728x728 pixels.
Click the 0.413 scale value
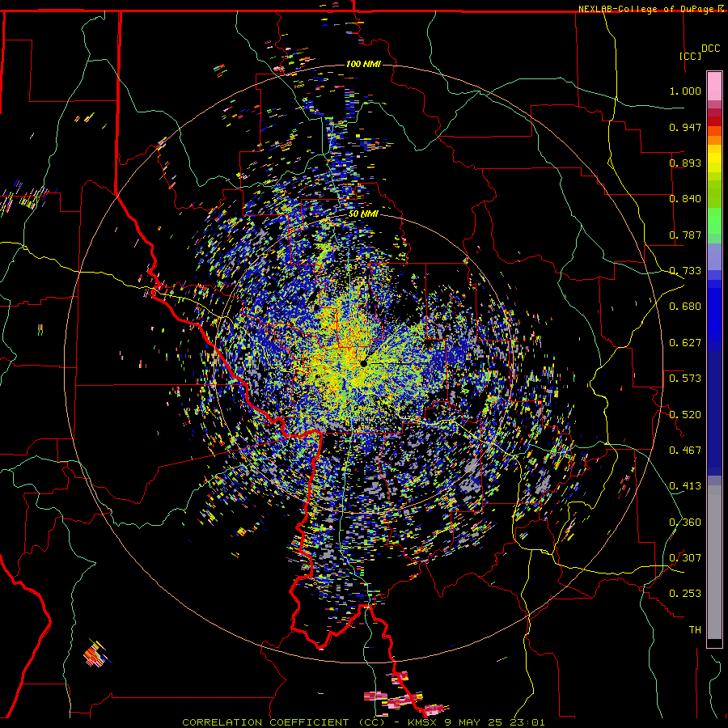point(685,486)
